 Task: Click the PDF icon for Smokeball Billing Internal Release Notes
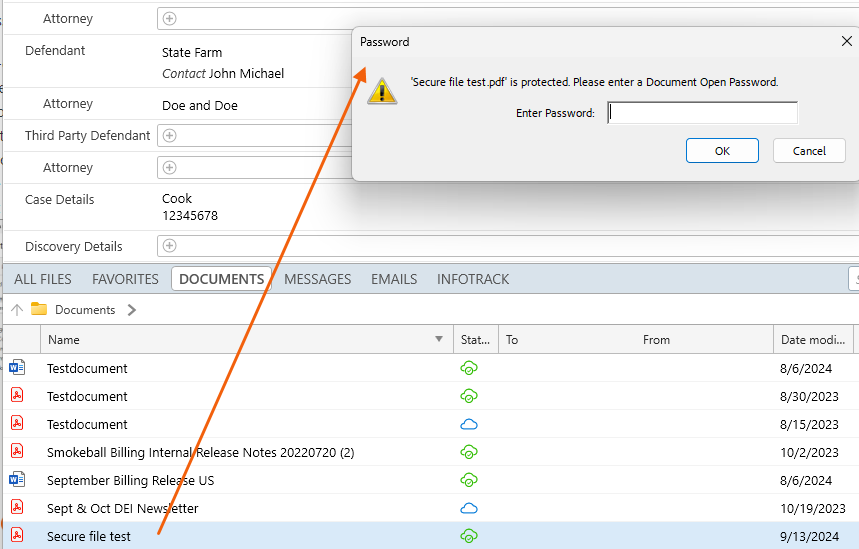point(17,451)
